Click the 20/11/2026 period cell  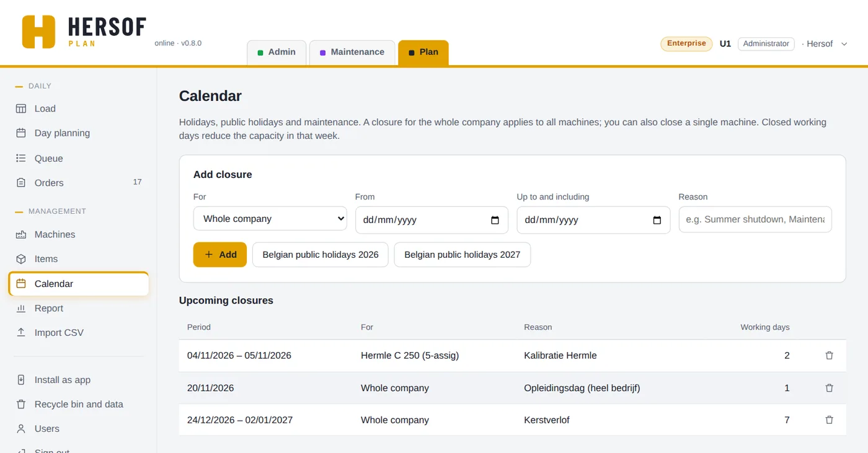click(211, 388)
